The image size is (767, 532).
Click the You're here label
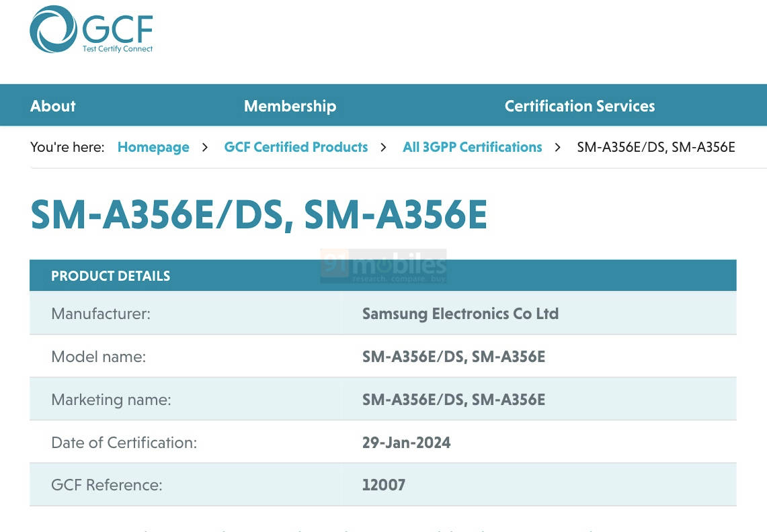point(67,147)
